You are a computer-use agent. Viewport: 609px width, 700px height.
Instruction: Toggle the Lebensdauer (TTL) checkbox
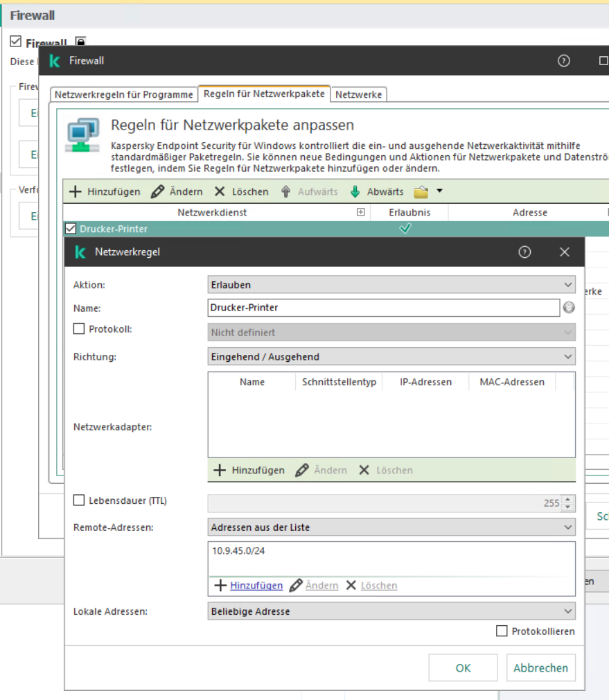coord(79,500)
